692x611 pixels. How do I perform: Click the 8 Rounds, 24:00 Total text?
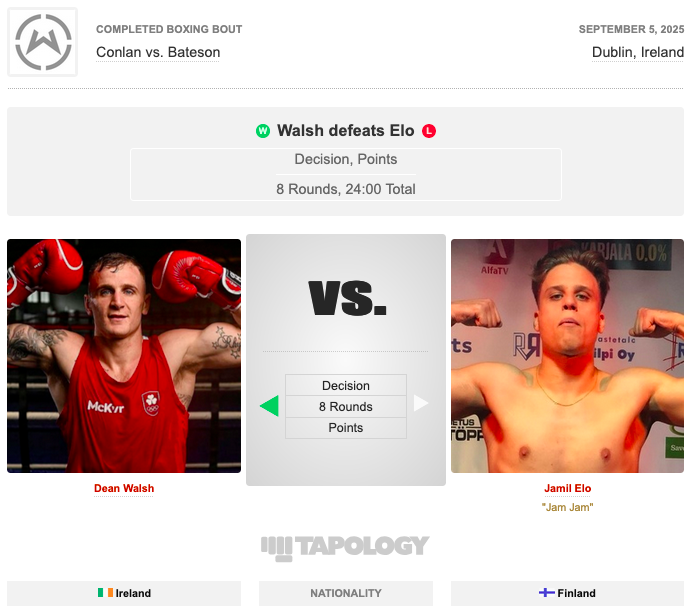point(346,189)
